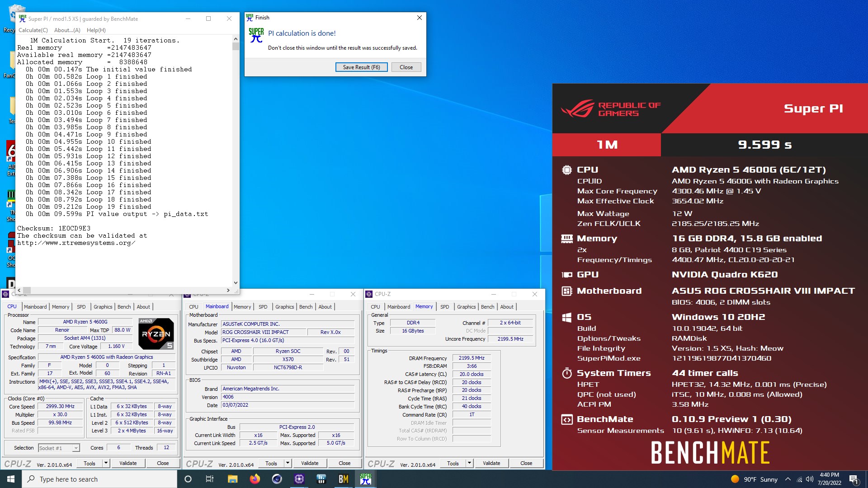Screen dimensions: 868x488
Task: Click the taskbar search box
Action: (x=99, y=479)
